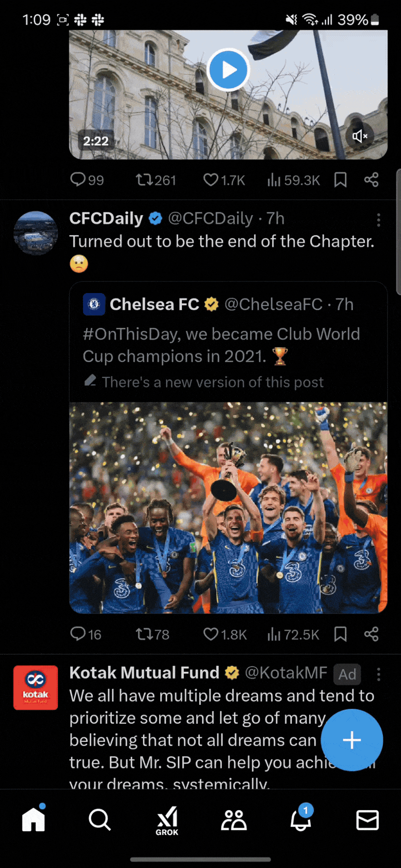401x868 pixels.
Task: Open the CFCDaily post options menu
Action: pyautogui.click(x=379, y=220)
